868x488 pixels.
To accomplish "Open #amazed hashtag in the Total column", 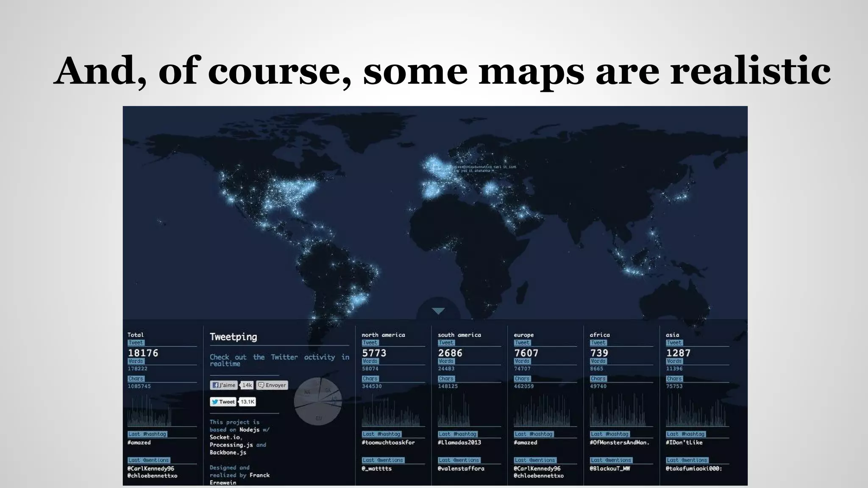I will [139, 442].
